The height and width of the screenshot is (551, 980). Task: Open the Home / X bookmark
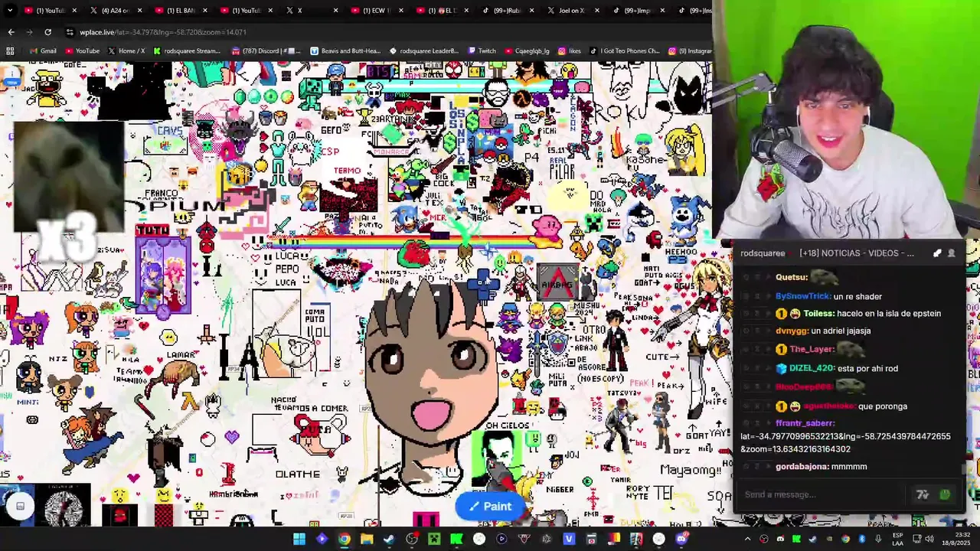(x=126, y=51)
